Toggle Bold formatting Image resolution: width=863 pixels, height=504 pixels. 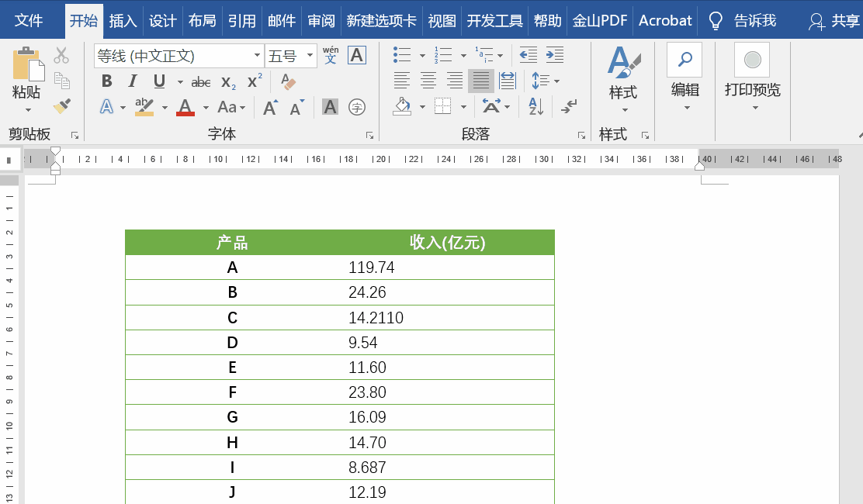tap(107, 81)
